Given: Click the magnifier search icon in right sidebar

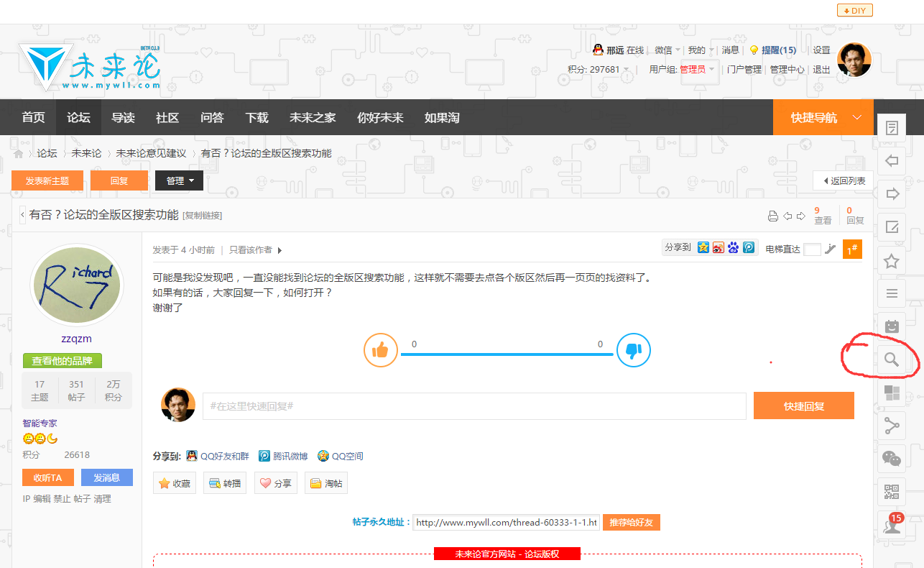Looking at the screenshot, I should pyautogui.click(x=891, y=359).
